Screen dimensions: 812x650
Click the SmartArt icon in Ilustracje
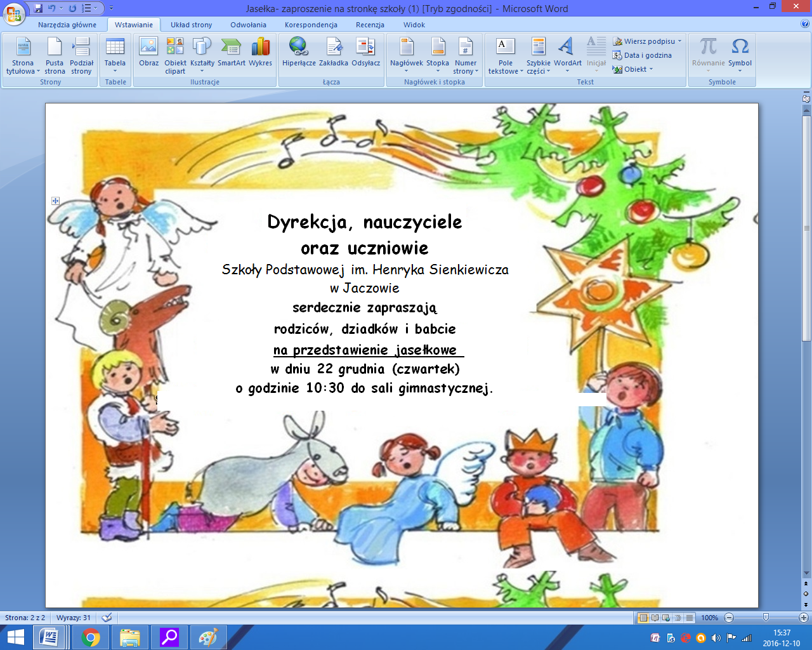(231, 53)
